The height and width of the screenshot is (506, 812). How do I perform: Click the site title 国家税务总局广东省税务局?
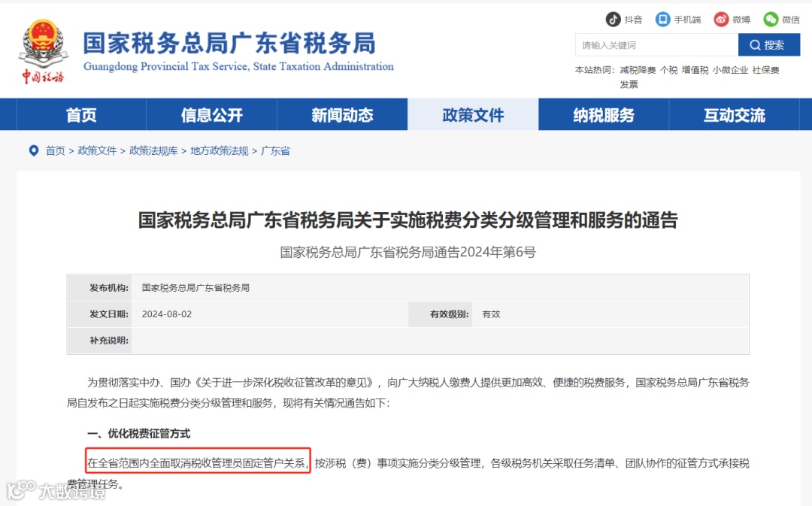(229, 43)
